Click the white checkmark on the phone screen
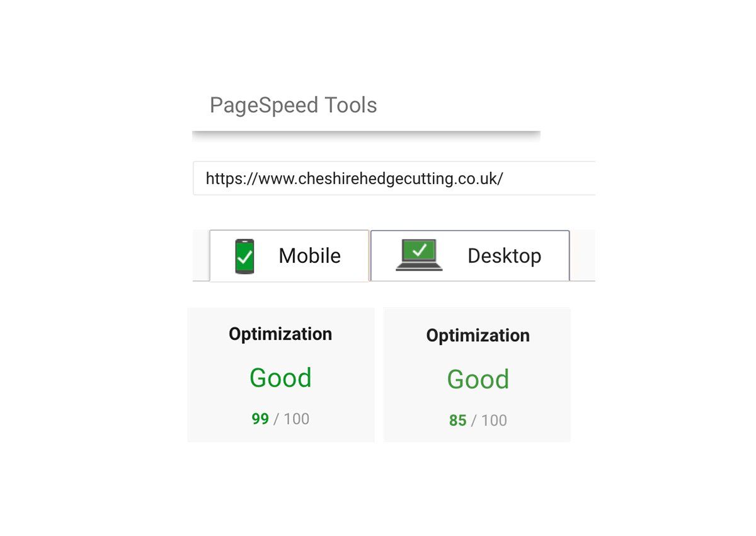 pyautogui.click(x=244, y=257)
